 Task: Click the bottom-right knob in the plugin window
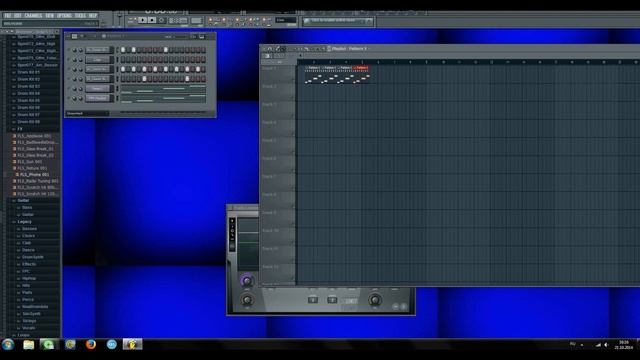[x=375, y=300]
